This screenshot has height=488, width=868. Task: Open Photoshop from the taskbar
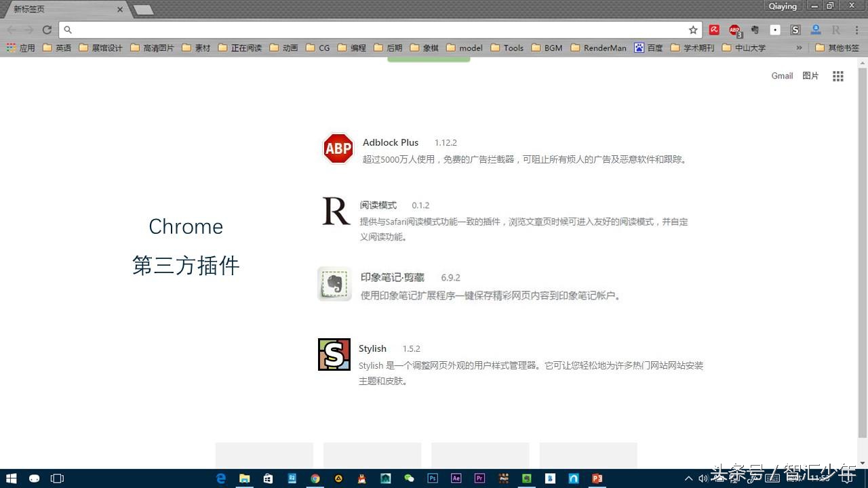point(432,478)
